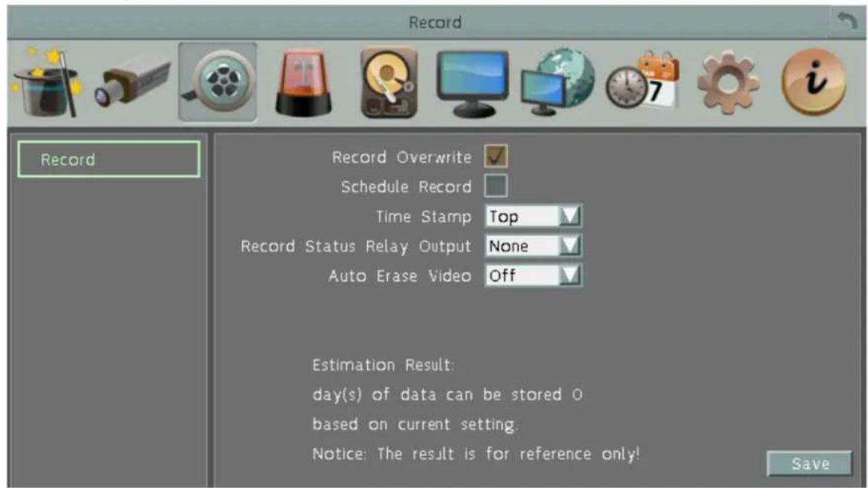Click the 'Time Stamp' label
The width and height of the screenshot is (868, 488).
[424, 216]
